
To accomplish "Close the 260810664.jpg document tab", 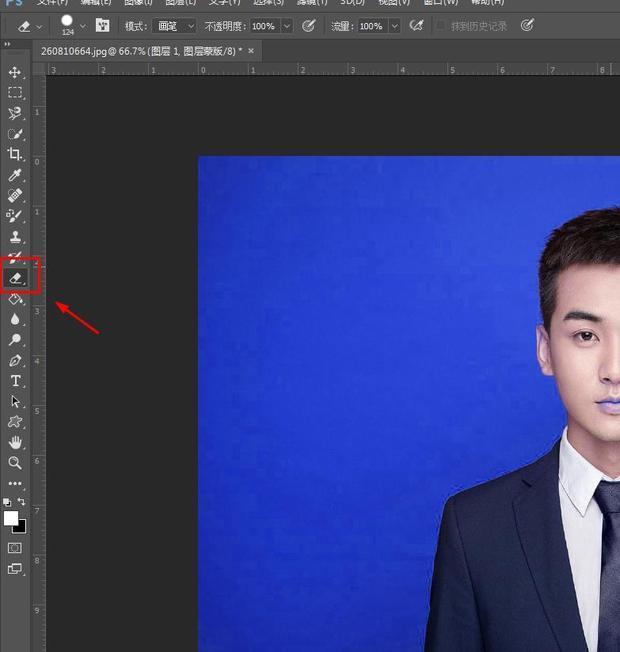I will pyautogui.click(x=251, y=51).
